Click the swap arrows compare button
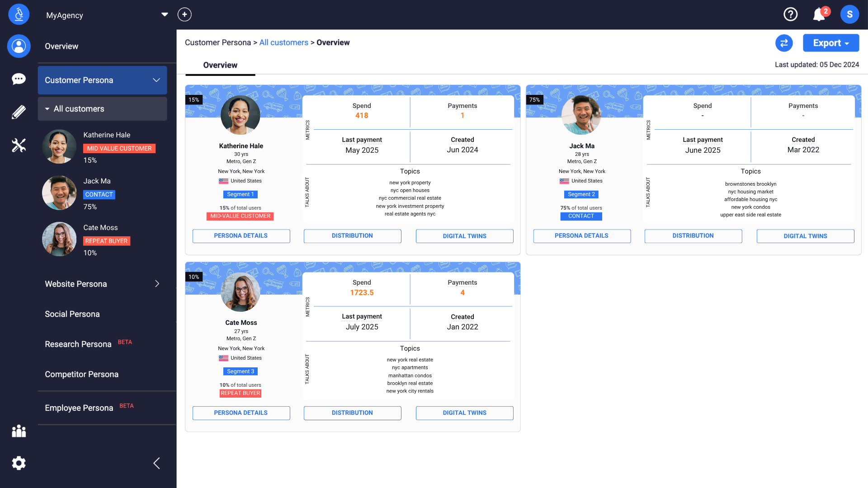 click(784, 43)
